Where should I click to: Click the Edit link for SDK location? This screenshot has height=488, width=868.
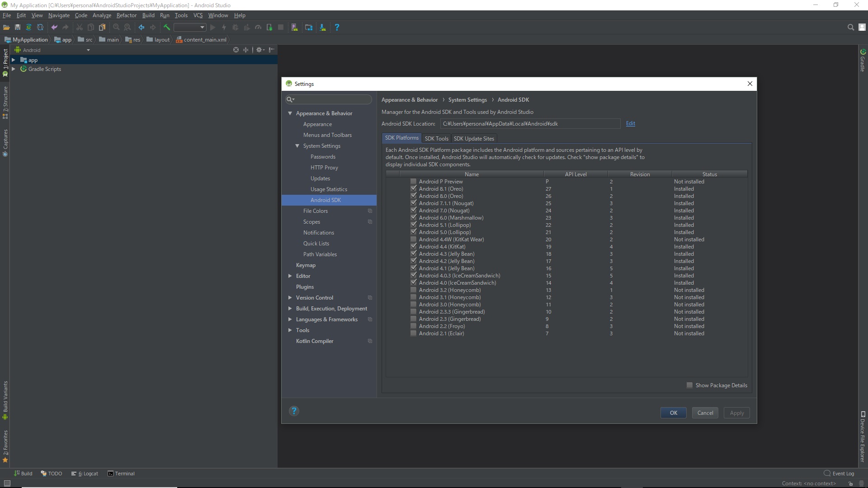click(x=630, y=123)
